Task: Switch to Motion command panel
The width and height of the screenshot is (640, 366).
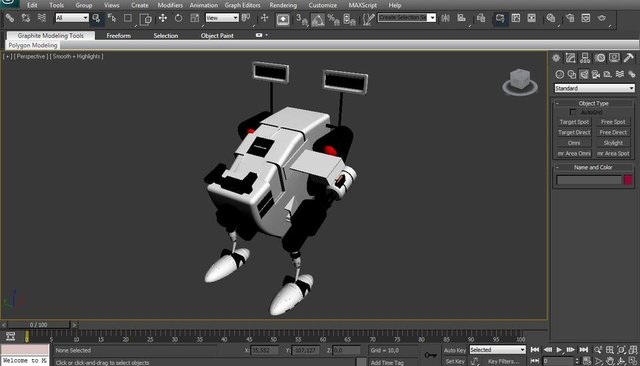Action: (600, 58)
